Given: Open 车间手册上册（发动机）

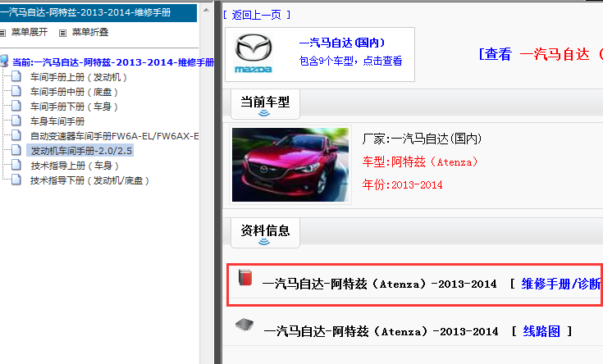Looking at the screenshot, I should [x=79, y=77].
